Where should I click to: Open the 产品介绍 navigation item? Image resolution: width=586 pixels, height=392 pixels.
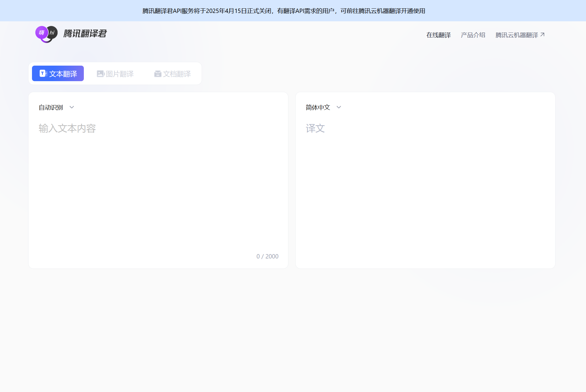[x=473, y=35]
